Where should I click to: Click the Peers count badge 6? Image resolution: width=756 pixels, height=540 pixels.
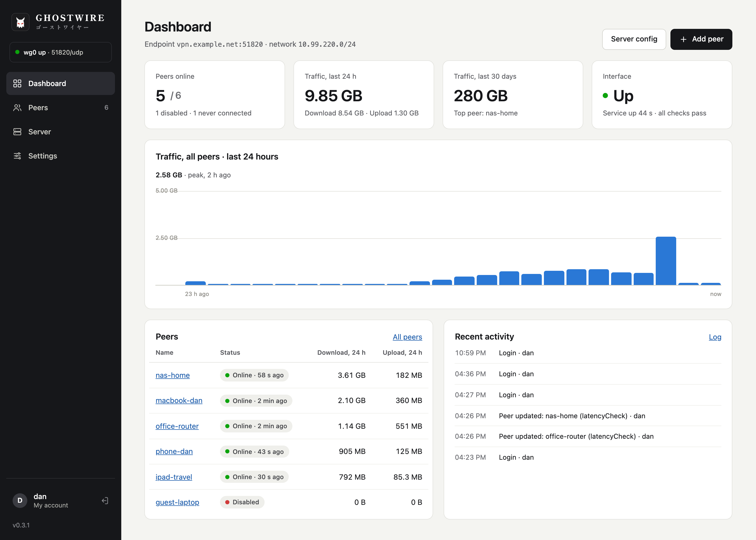pos(106,107)
